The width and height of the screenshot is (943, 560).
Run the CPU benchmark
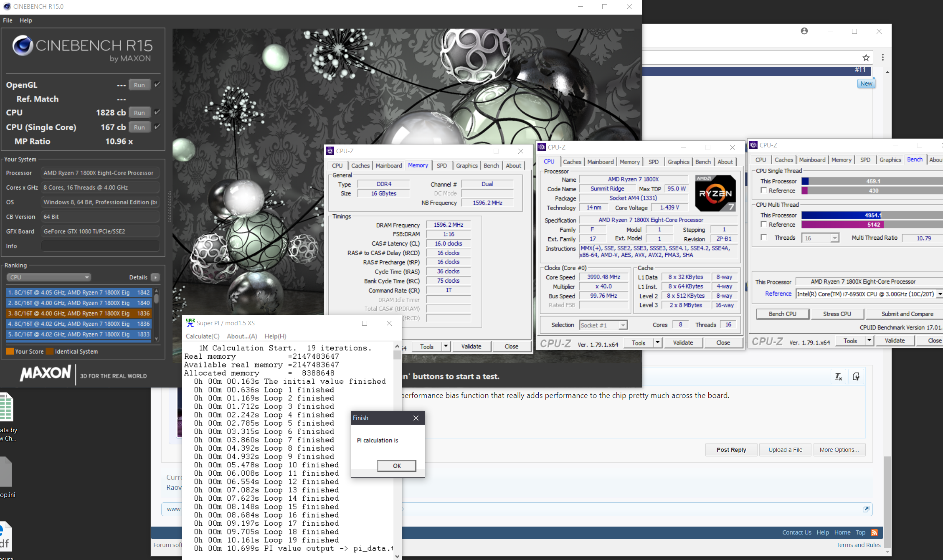coord(139,112)
